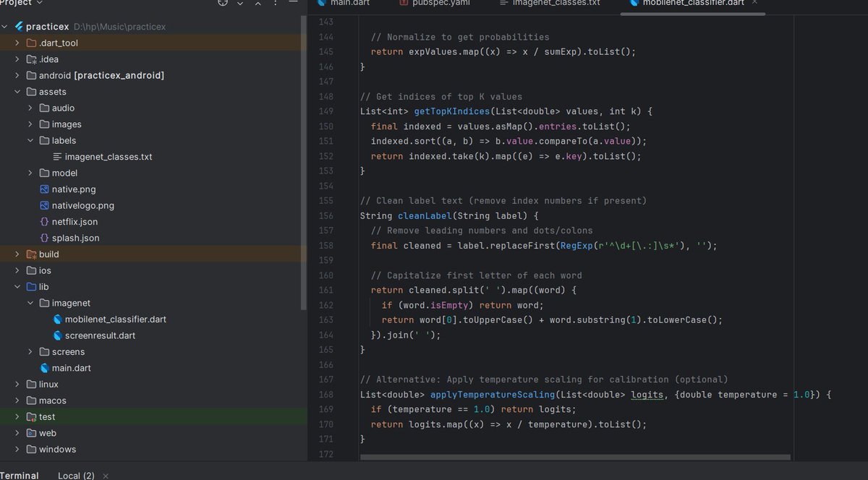Screen dimensions: 868x480
Task: Click the splash.json braces icon
Action: (44, 238)
